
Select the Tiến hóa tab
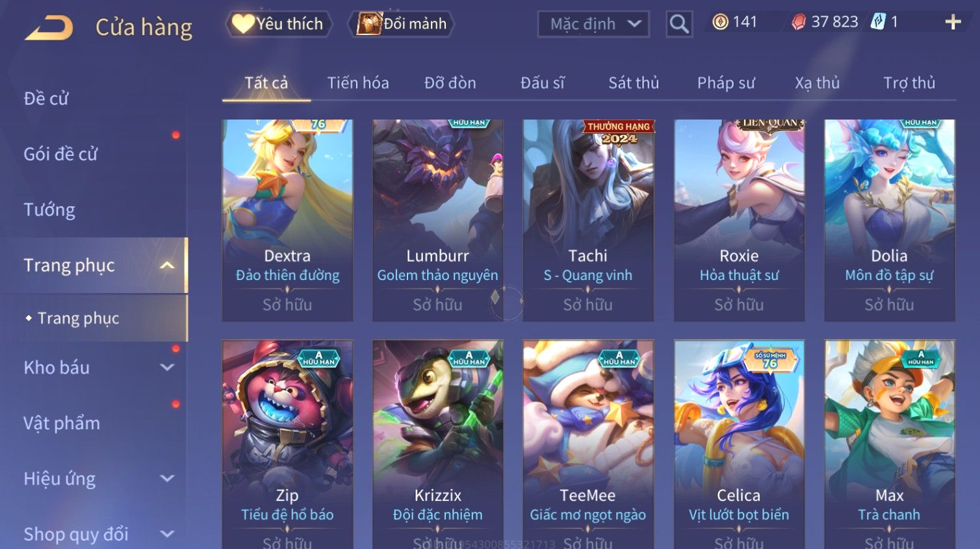point(358,83)
